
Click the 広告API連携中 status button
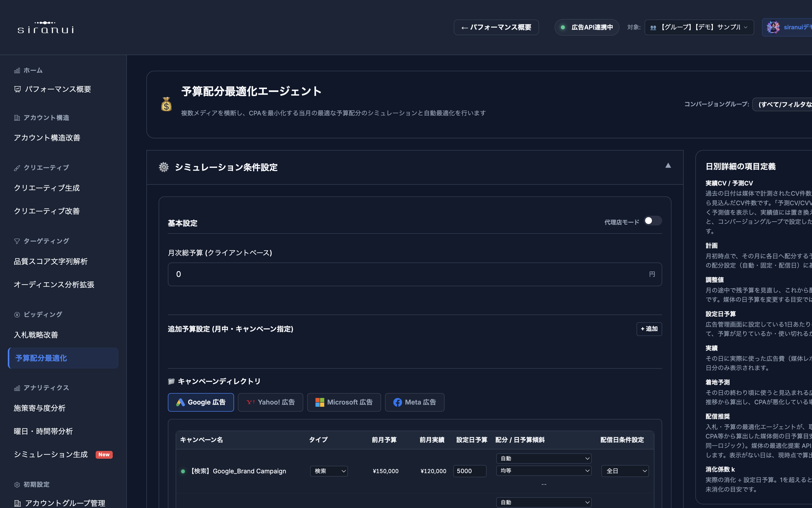587,27
